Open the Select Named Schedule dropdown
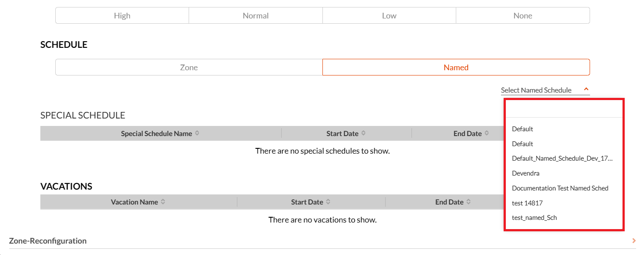Image resolution: width=644 pixels, height=255 pixels. tap(545, 90)
